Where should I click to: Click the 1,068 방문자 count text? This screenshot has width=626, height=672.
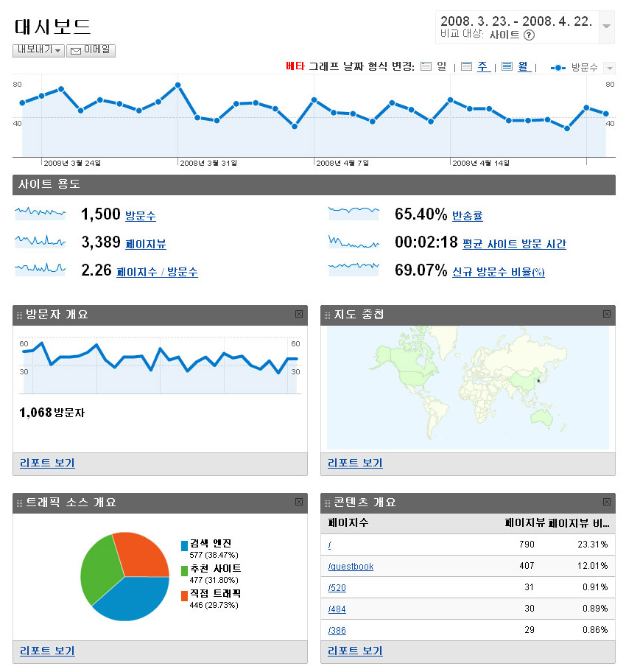click(52, 413)
